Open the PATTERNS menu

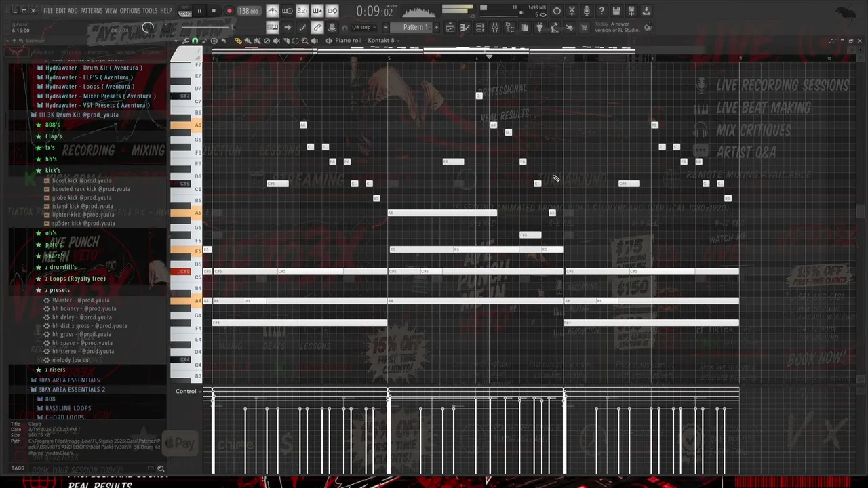coord(92,11)
